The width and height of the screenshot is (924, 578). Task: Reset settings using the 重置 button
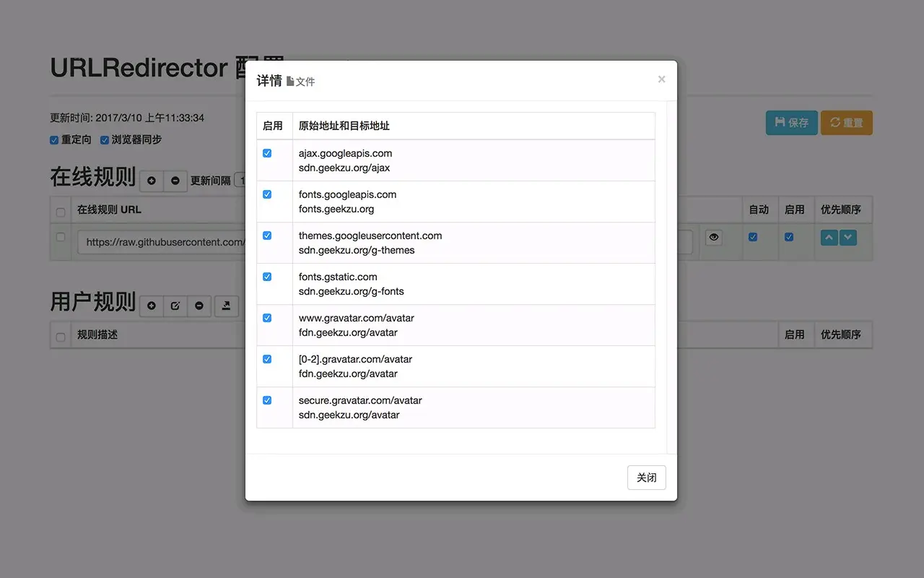[x=846, y=123]
